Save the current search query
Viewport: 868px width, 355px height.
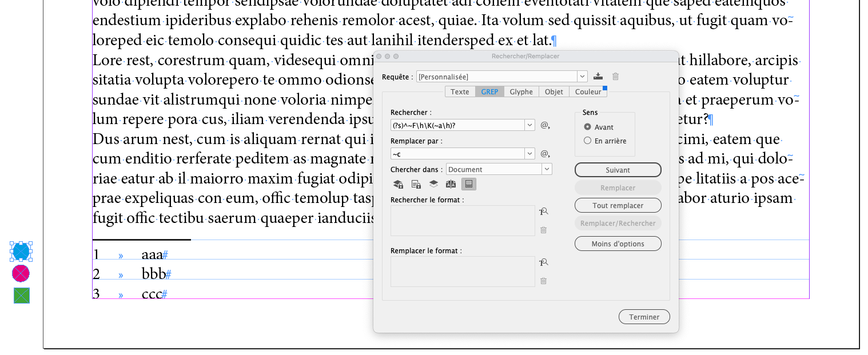point(598,76)
